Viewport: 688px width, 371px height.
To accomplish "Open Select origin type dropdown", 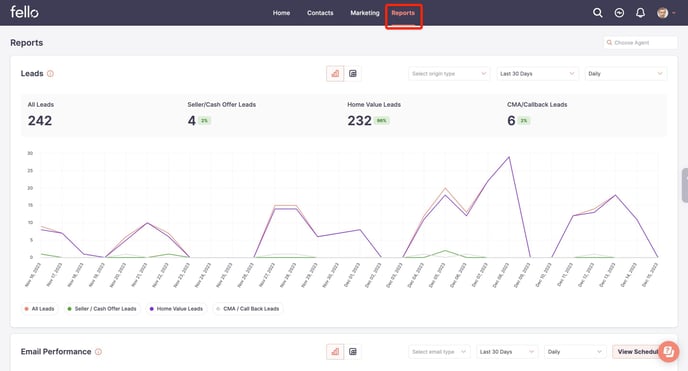I will pos(449,74).
